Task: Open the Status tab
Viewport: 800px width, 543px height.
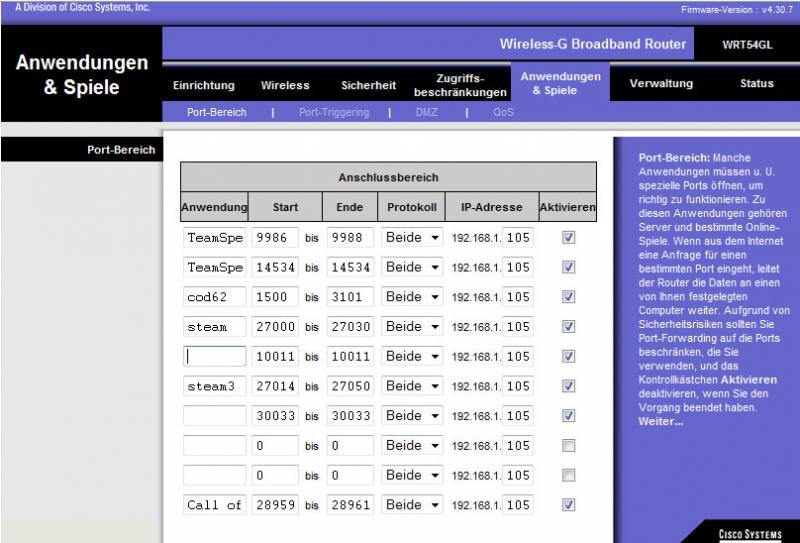Action: coord(756,84)
